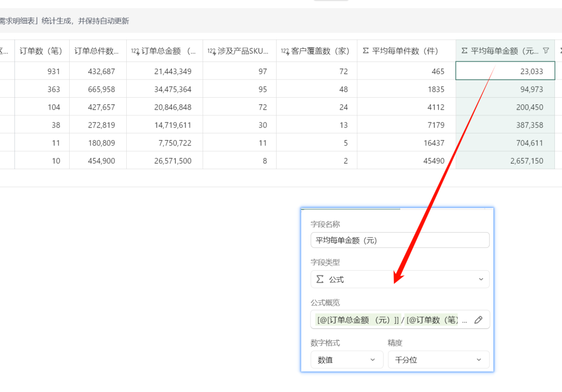This screenshot has width=562, height=392.
Task: Select the 订单总金额 column header
Action: click(x=165, y=51)
